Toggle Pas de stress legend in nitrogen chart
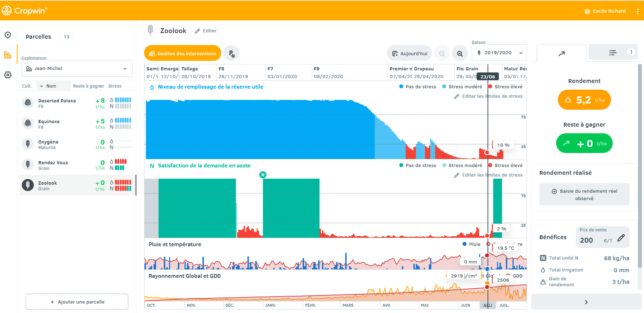This screenshot has height=313, width=644. pyautogui.click(x=418, y=165)
